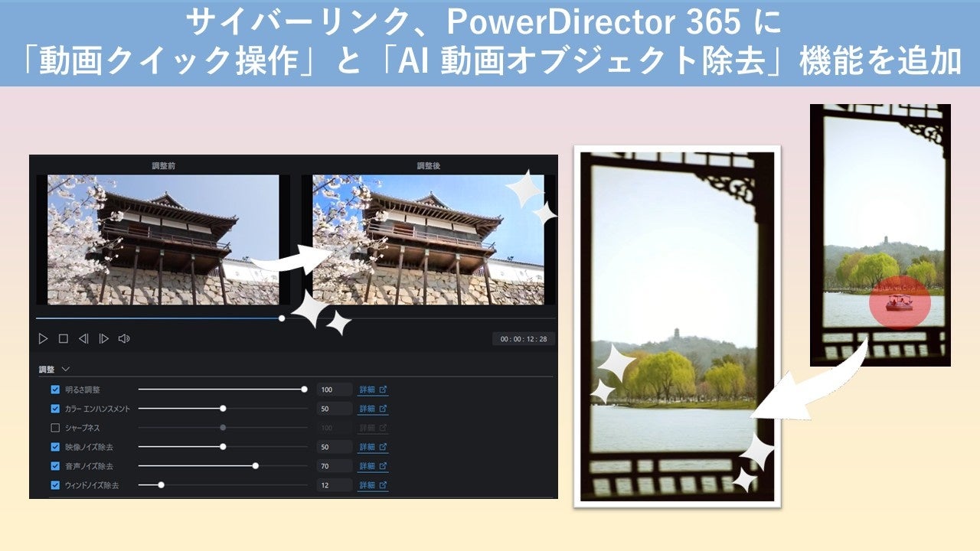Stop the preview with the Stop button
The image size is (980, 551).
point(64,338)
